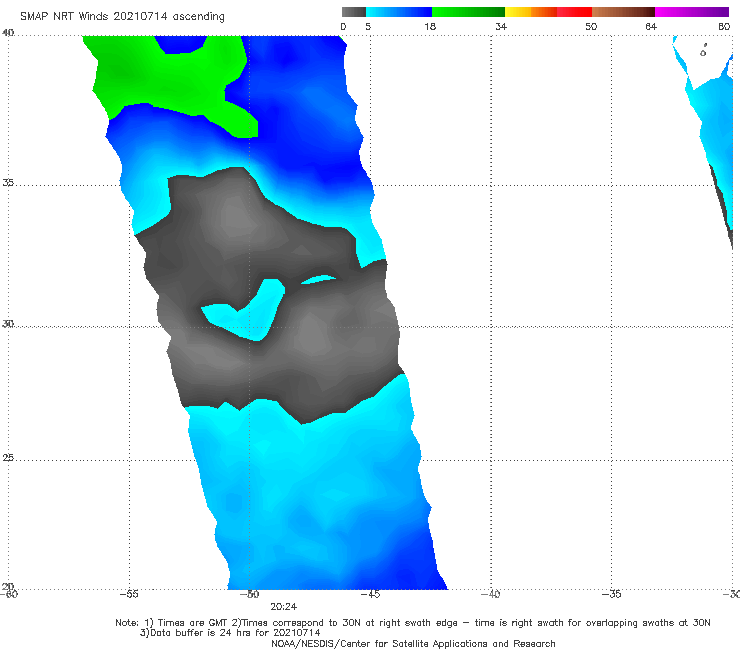Click the brown 50-64 segment of color bar
The width and height of the screenshot is (740, 650).
pyautogui.click(x=623, y=12)
